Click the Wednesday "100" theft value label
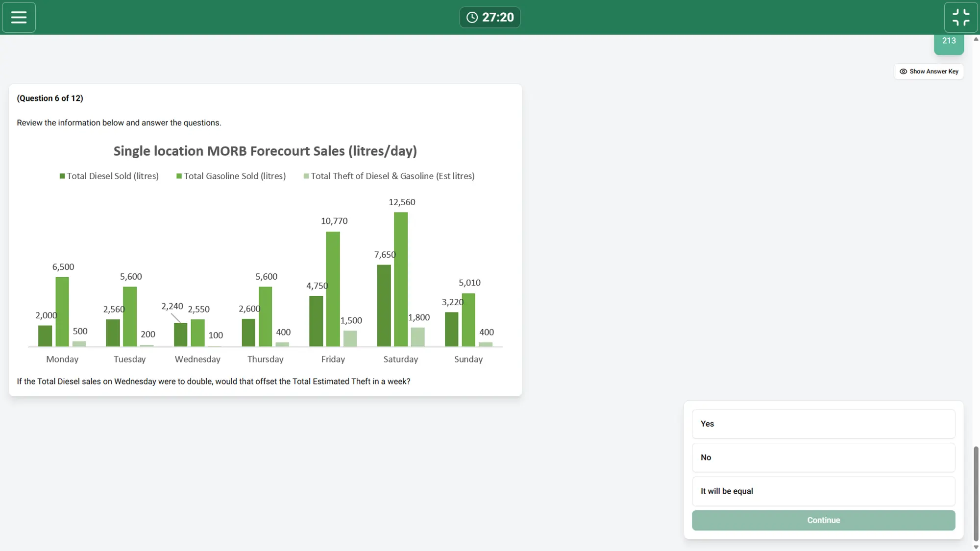Image resolution: width=980 pixels, height=551 pixels. [216, 335]
